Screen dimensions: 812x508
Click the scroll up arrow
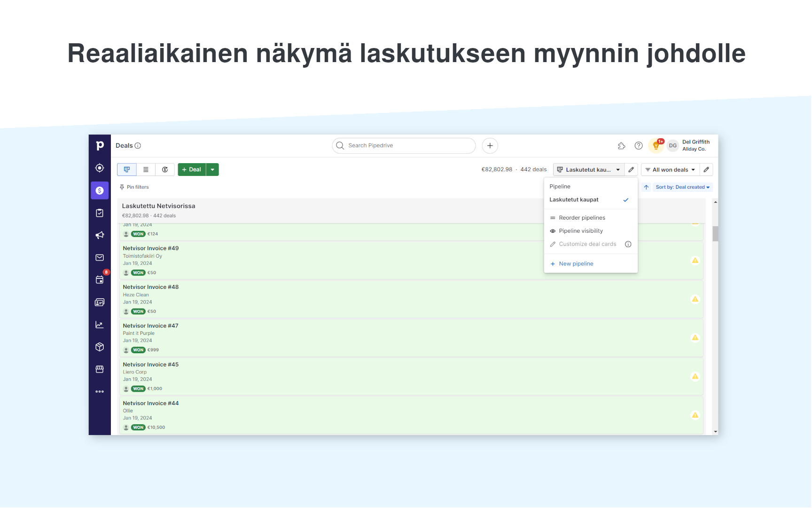(715, 202)
